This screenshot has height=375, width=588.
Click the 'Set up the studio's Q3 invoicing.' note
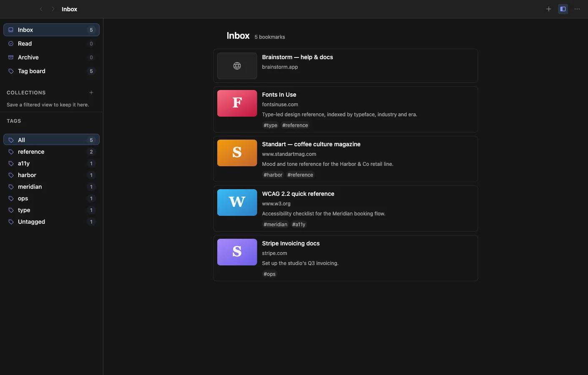point(300,263)
